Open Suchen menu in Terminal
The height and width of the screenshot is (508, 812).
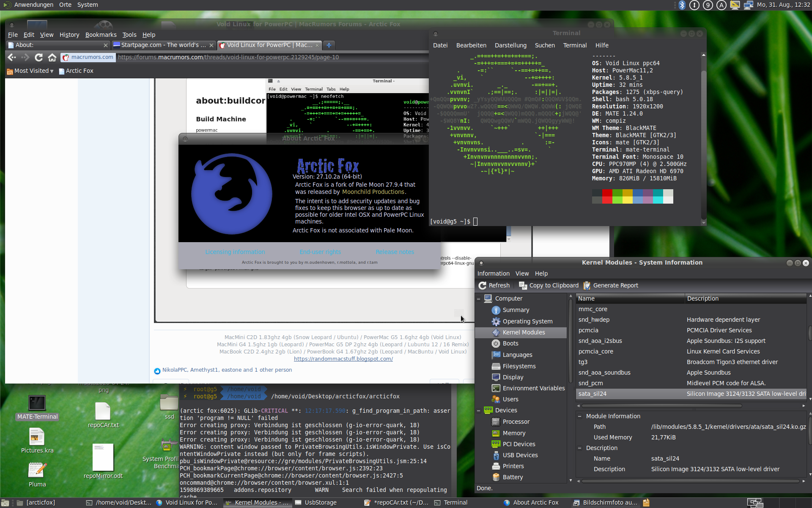545,45
